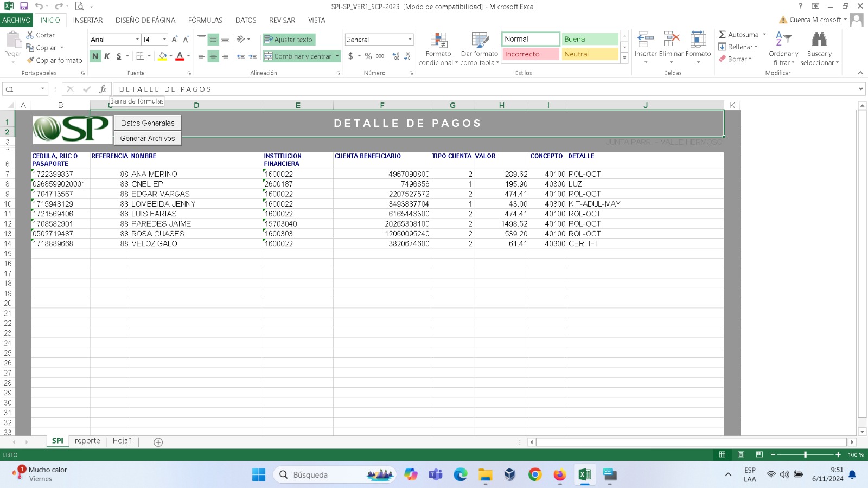The height and width of the screenshot is (488, 868).
Task: Click the Datos Generales button
Action: 148,123
